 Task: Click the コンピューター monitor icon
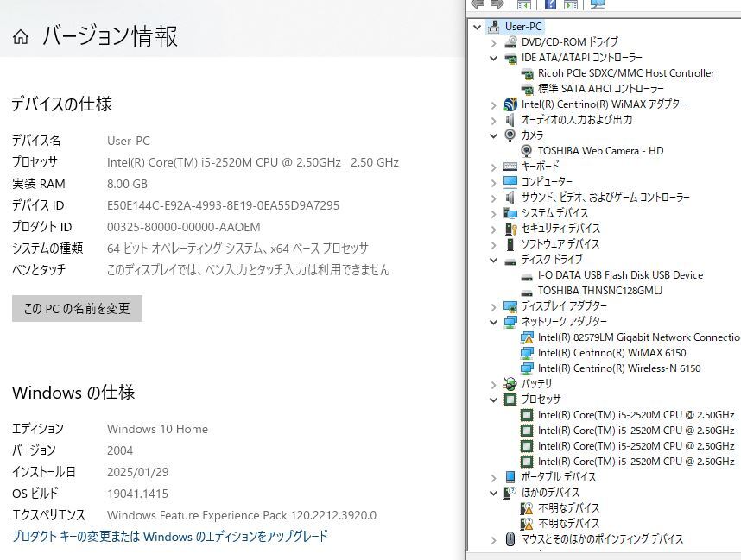coord(510,182)
